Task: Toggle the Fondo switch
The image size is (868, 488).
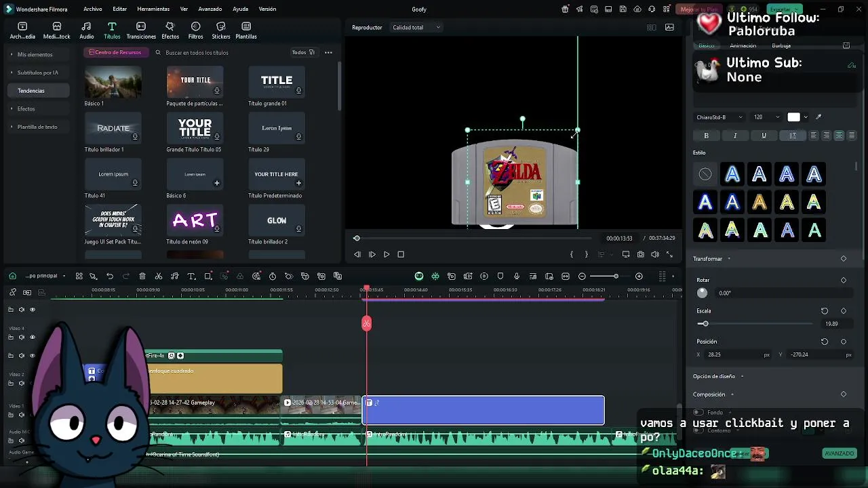Action: coord(698,412)
